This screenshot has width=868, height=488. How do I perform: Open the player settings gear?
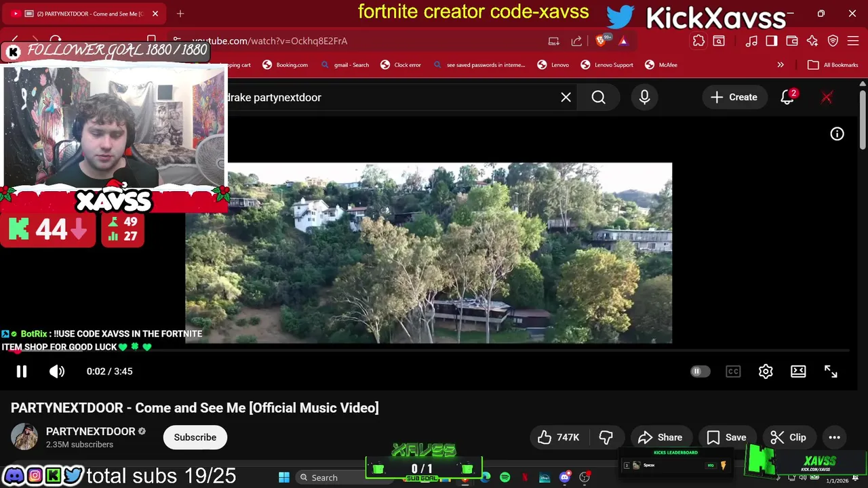pos(766,371)
